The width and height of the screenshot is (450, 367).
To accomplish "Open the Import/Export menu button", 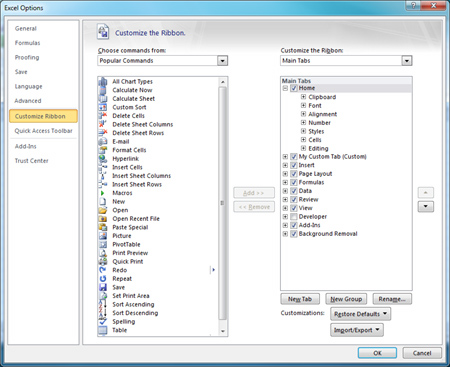I will (357, 330).
